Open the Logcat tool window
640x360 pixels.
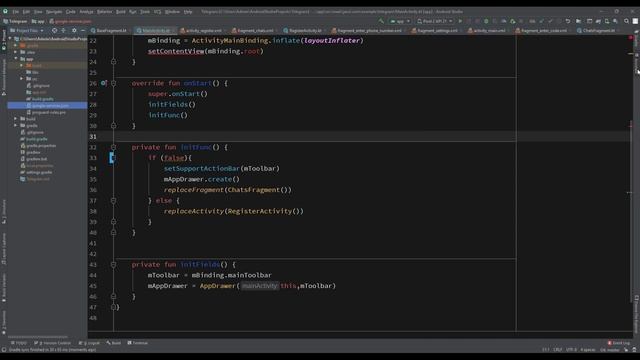point(89,343)
